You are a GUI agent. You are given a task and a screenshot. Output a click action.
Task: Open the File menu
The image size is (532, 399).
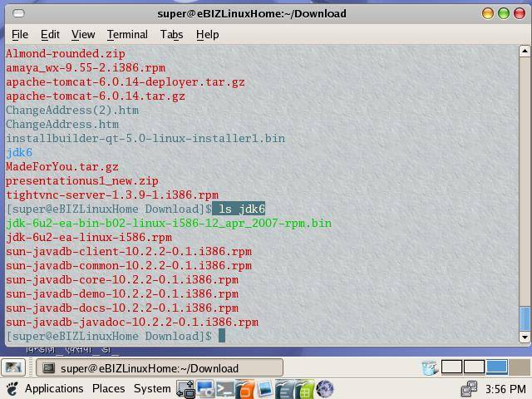click(x=20, y=34)
